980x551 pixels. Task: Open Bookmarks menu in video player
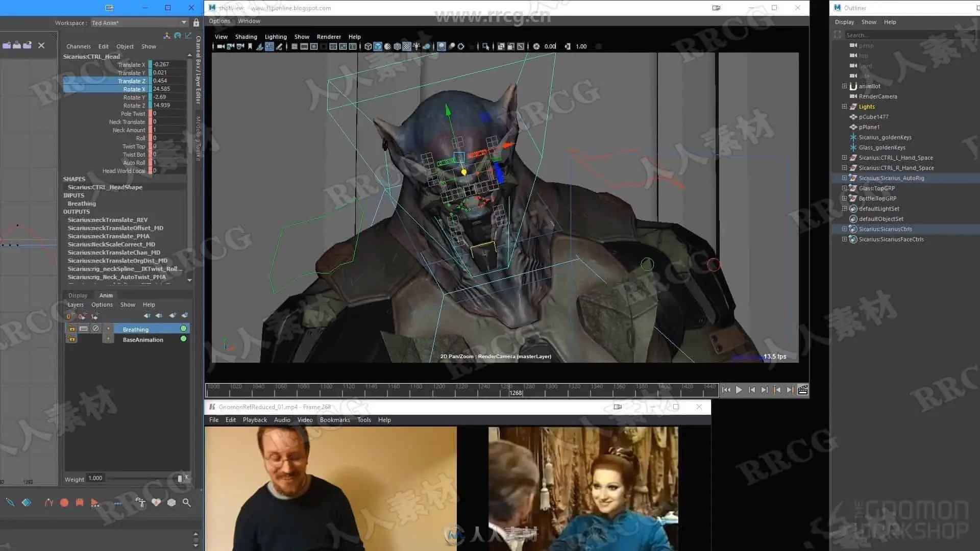point(335,420)
